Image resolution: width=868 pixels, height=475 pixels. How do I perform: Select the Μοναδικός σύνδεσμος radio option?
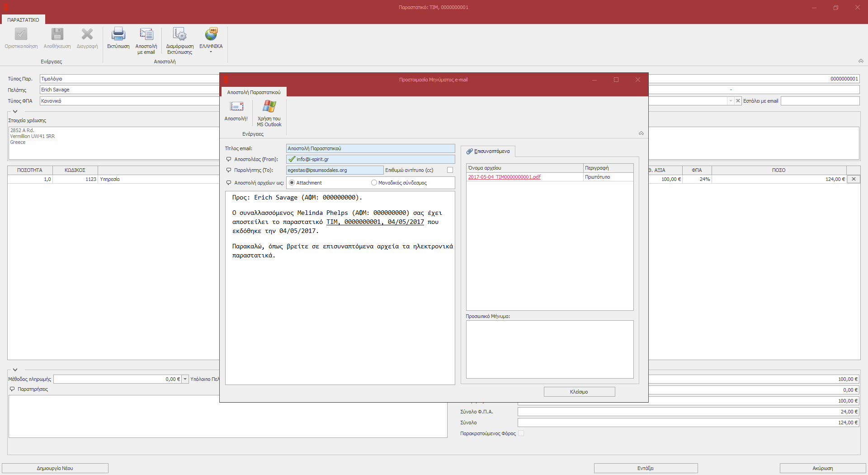pos(374,183)
